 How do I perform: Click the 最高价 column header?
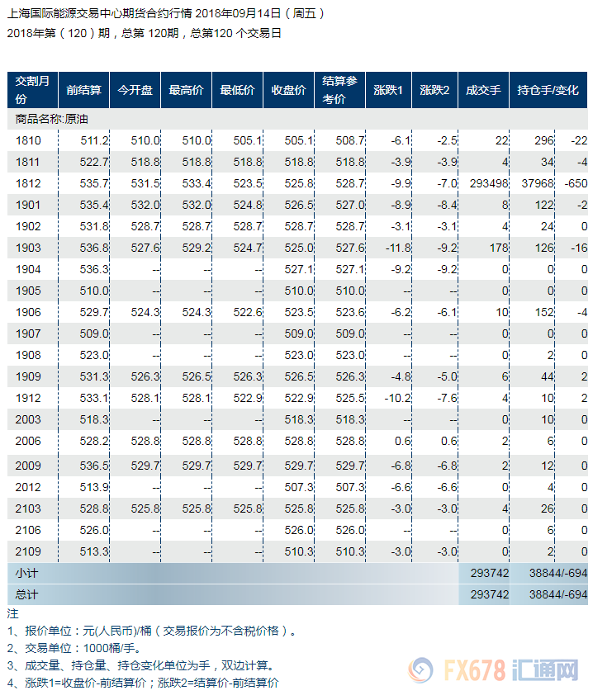[x=186, y=90]
